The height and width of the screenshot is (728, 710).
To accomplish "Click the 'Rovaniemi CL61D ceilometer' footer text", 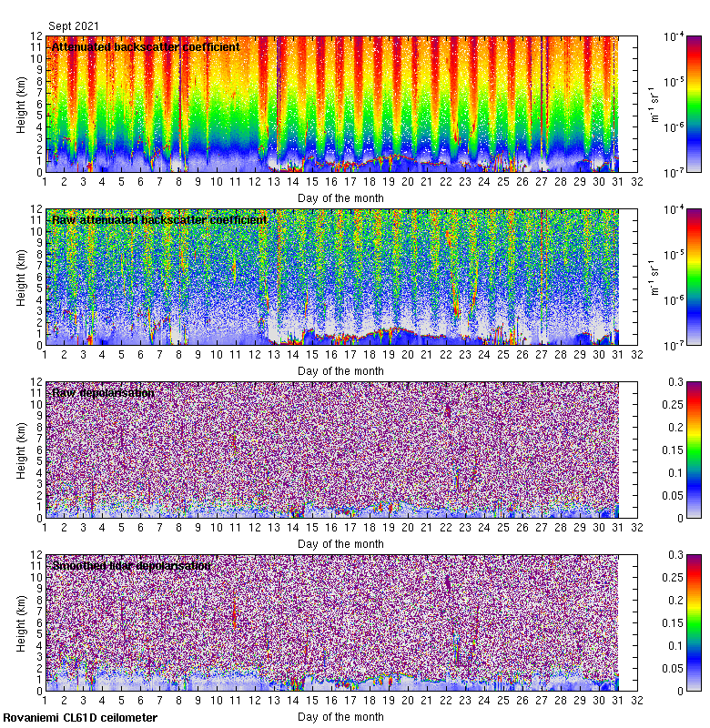I will point(80,718).
